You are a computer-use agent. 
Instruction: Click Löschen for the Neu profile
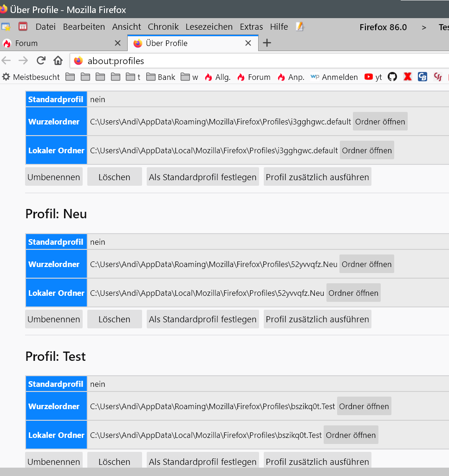point(114,319)
